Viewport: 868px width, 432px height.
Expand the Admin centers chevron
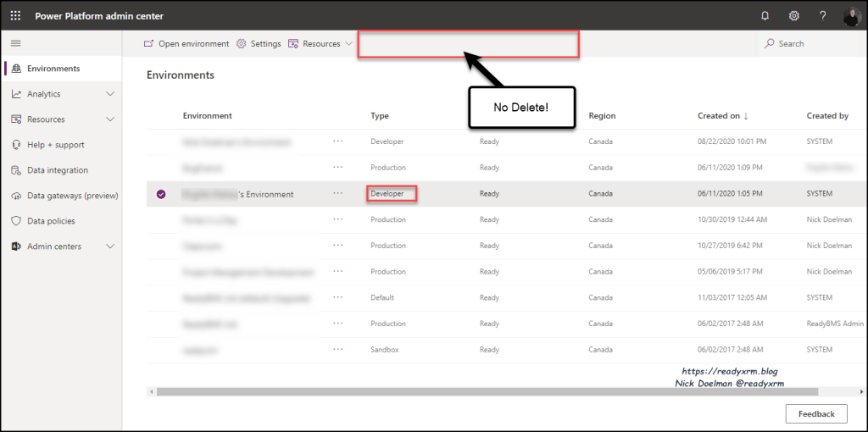[x=109, y=246]
